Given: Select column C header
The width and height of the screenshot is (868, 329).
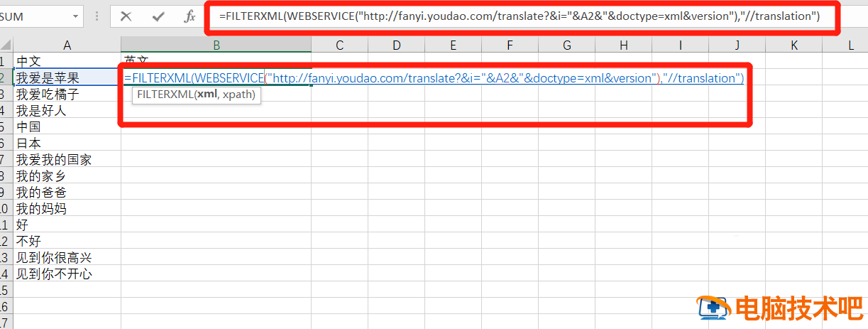Looking at the screenshot, I should point(340,45).
